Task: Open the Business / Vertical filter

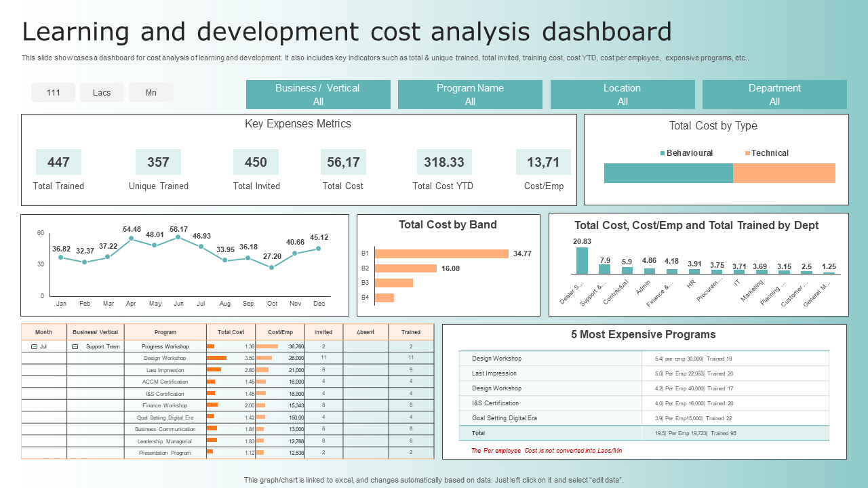Action: [318, 95]
